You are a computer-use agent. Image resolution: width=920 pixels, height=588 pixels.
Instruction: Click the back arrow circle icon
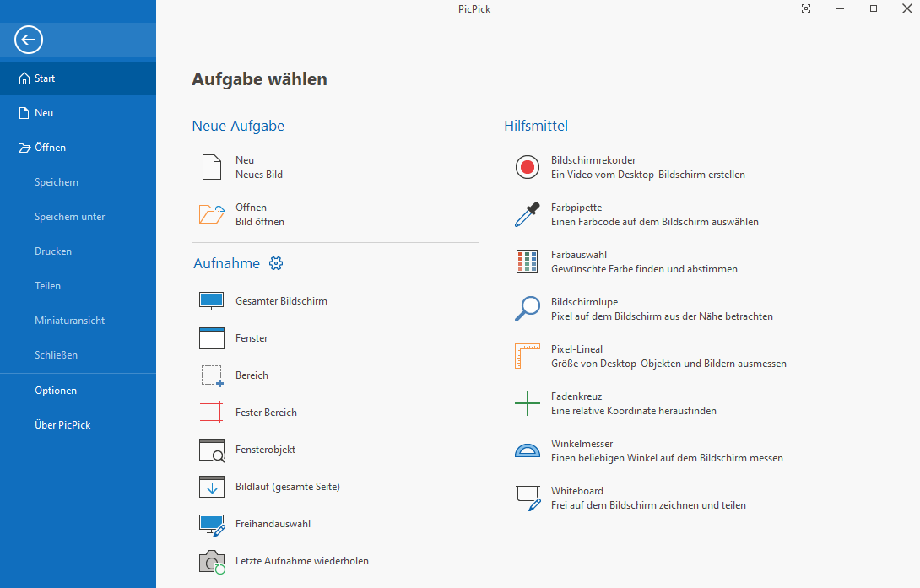click(28, 40)
